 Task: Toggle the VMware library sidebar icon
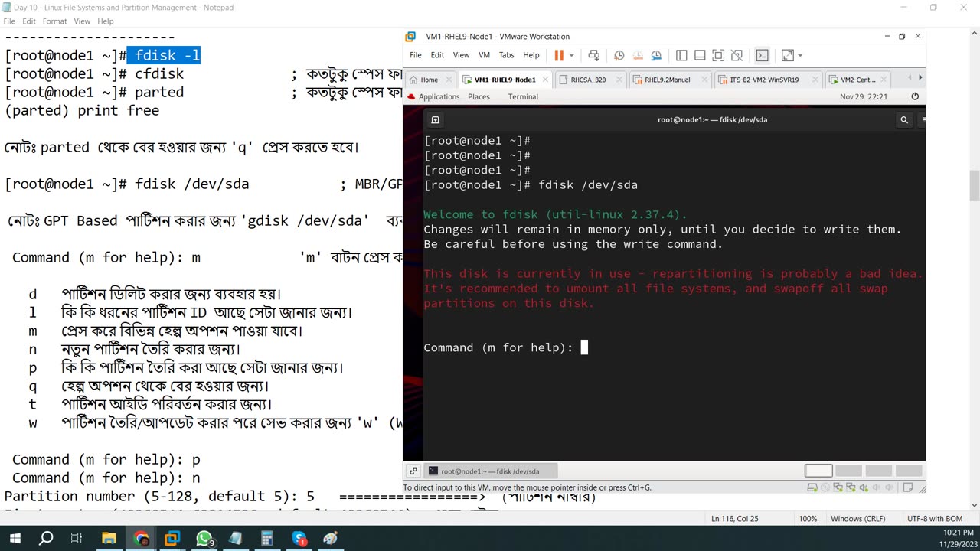pos(681,55)
